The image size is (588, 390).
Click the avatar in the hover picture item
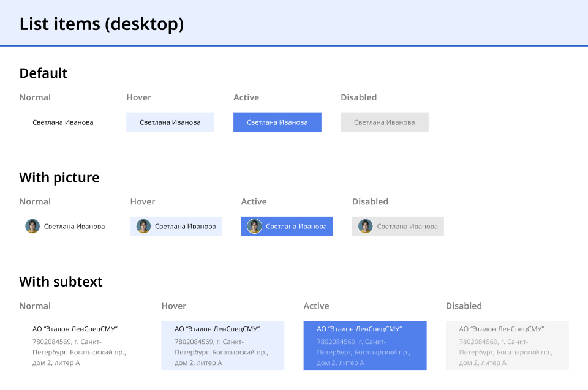click(x=143, y=227)
